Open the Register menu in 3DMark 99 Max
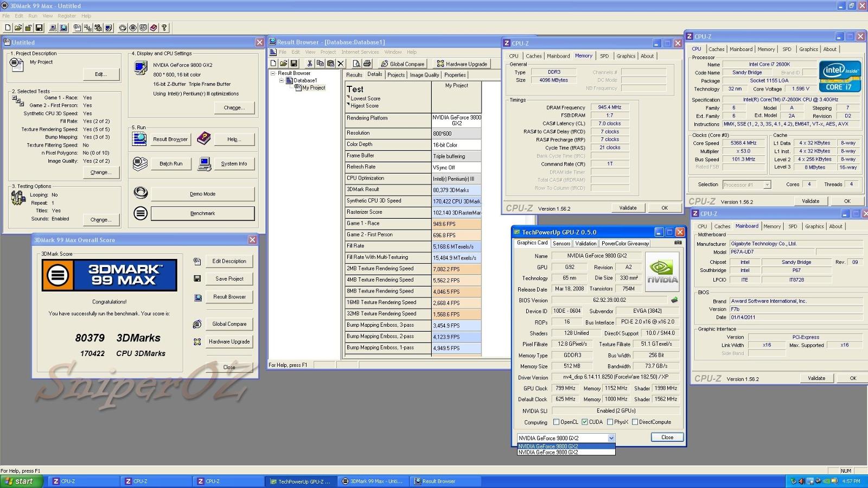 point(67,16)
